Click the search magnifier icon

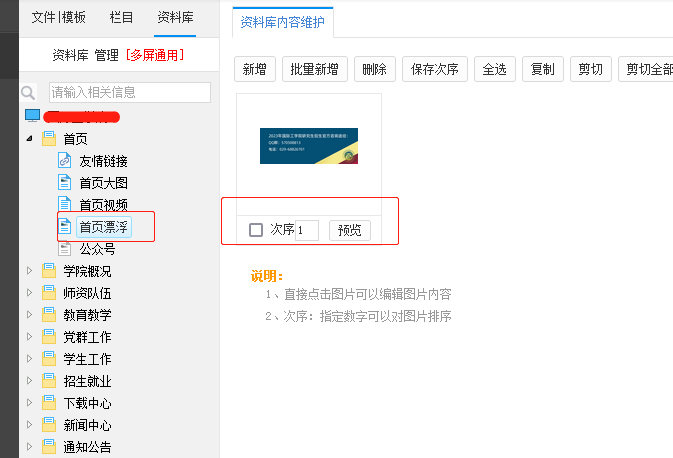click(28, 93)
